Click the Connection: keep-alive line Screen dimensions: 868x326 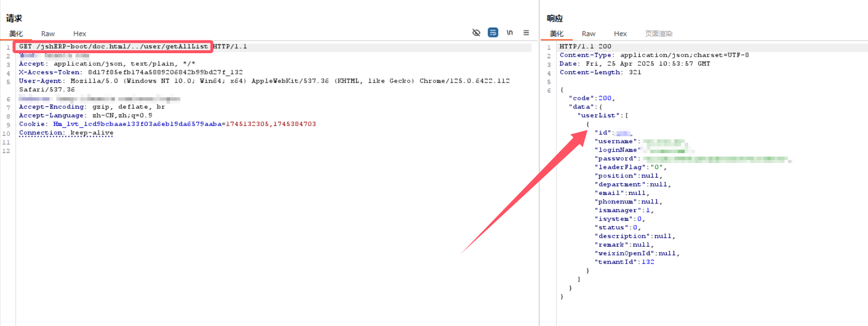click(66, 133)
